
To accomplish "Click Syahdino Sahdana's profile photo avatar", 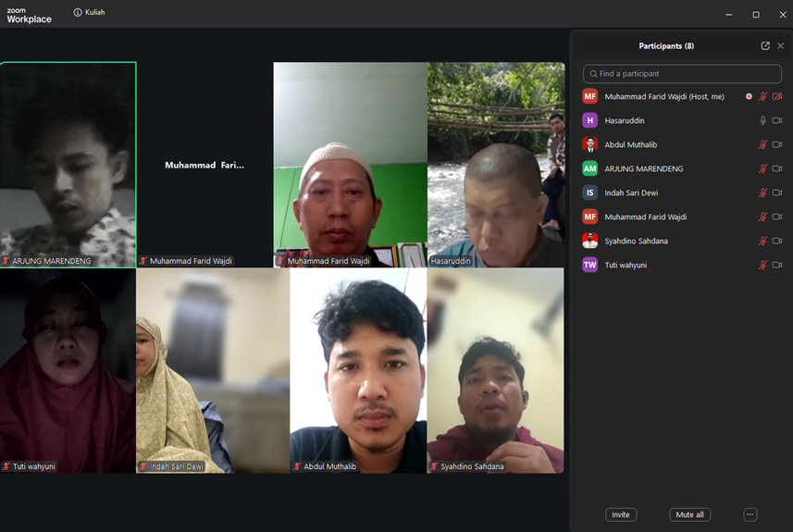I will tap(589, 241).
